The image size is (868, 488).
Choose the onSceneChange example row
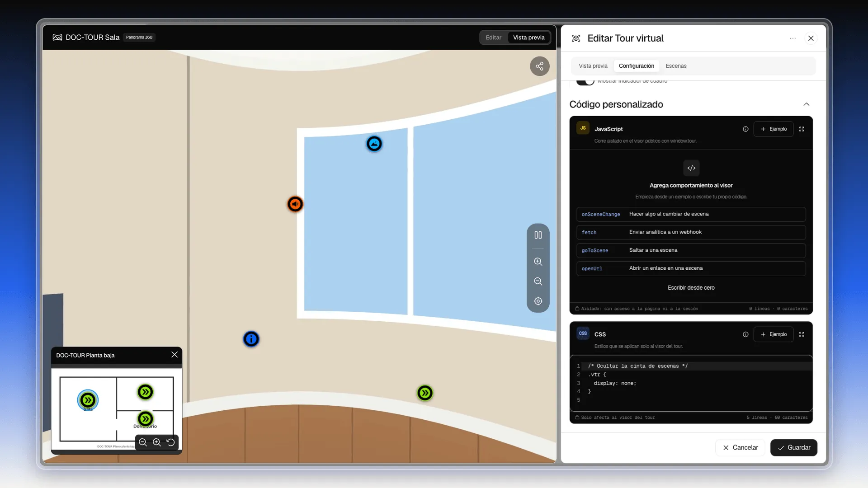point(691,214)
